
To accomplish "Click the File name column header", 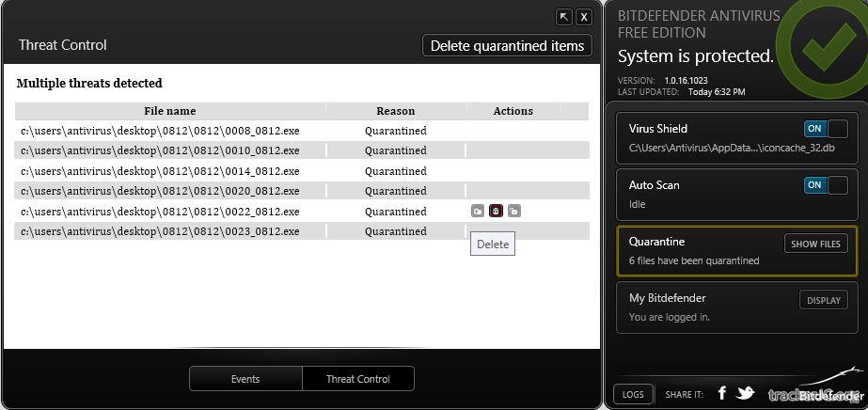I will click(169, 111).
